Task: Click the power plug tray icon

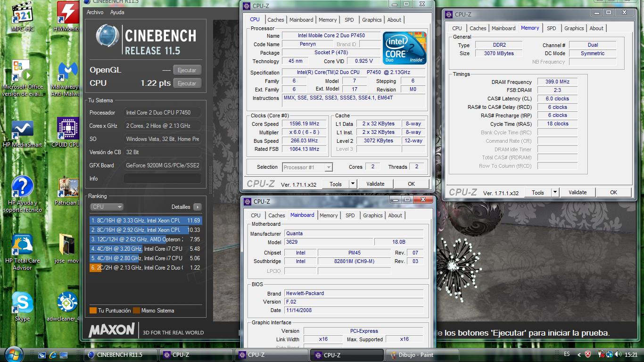Action: (601, 354)
